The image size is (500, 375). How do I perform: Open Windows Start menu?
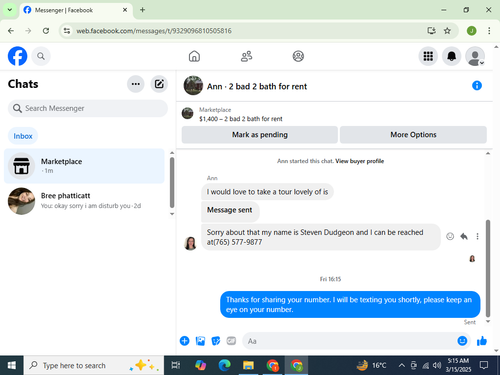[x=12, y=365]
